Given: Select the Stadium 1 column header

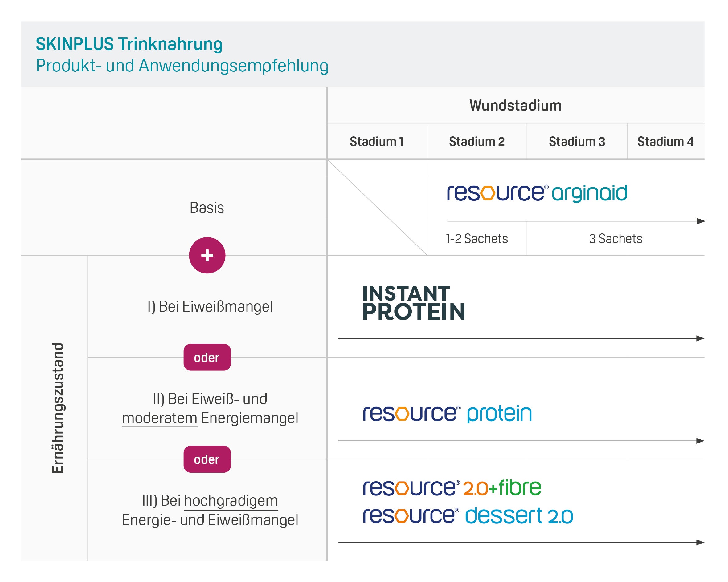Looking at the screenshot, I should click(x=377, y=142).
